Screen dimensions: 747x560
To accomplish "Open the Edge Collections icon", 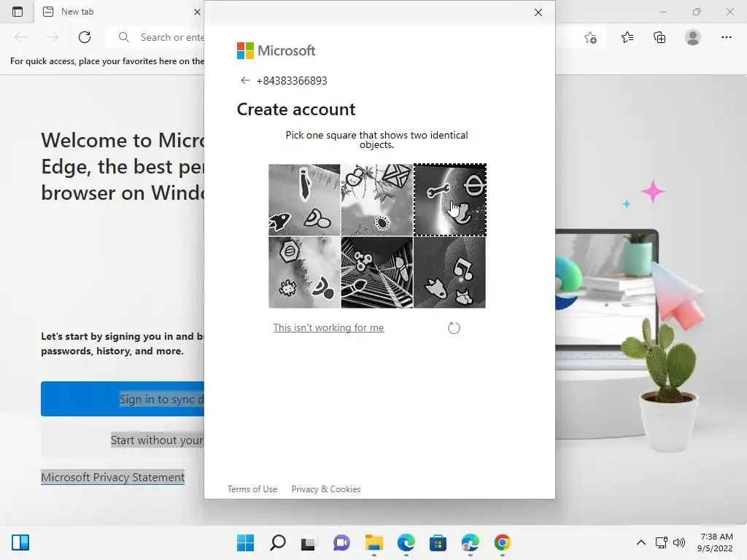I will 659,37.
